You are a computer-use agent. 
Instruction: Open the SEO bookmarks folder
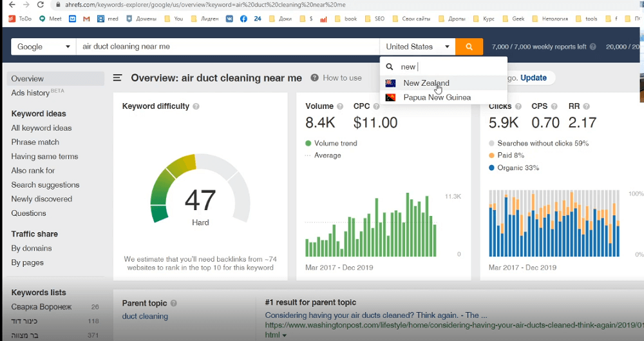point(375,19)
